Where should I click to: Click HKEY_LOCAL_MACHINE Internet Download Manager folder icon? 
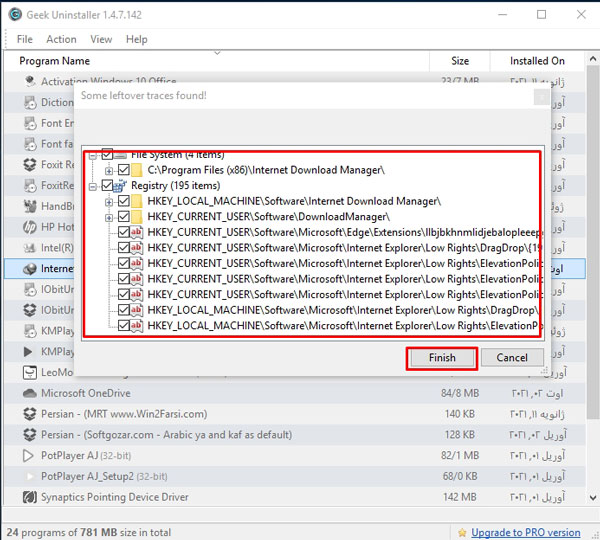[137, 201]
